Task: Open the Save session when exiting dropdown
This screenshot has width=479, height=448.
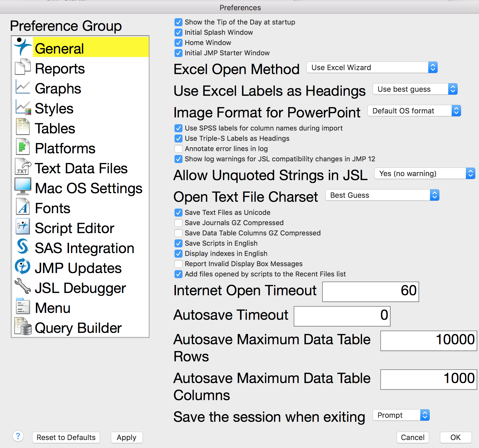Action: [x=401, y=415]
